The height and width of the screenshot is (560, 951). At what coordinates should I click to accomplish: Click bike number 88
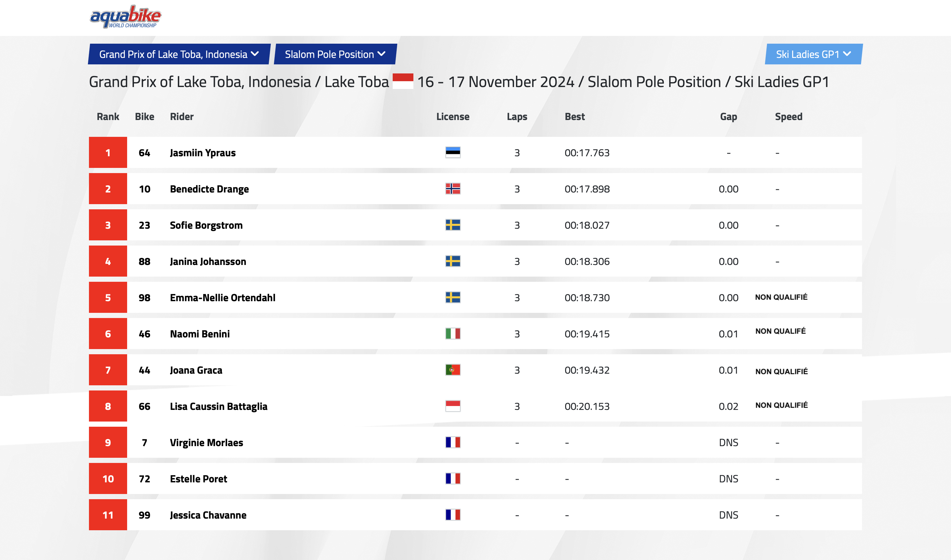pos(145,261)
